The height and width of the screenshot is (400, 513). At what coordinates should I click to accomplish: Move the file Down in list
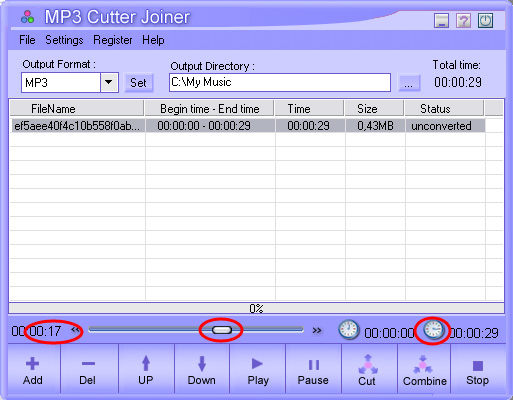pyautogui.click(x=202, y=369)
